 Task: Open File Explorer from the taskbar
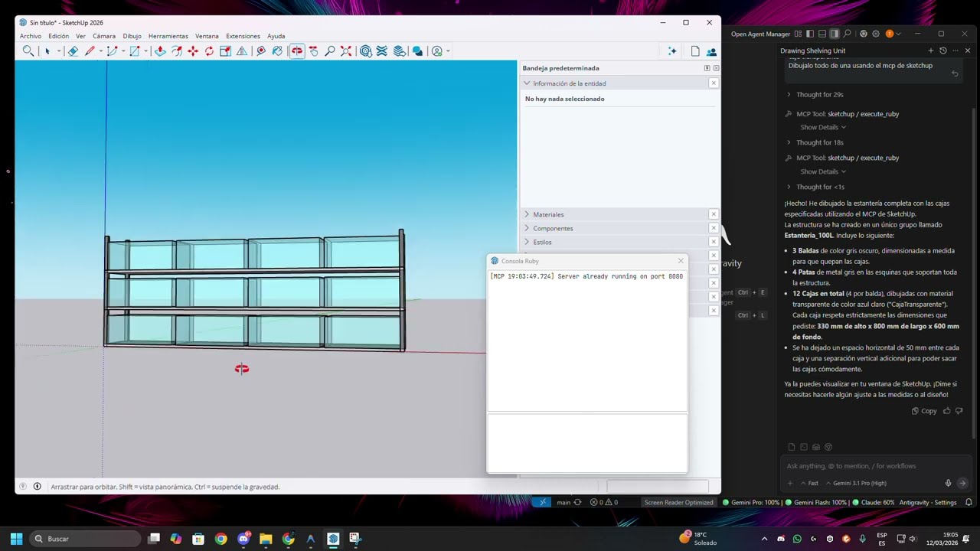[266, 539]
